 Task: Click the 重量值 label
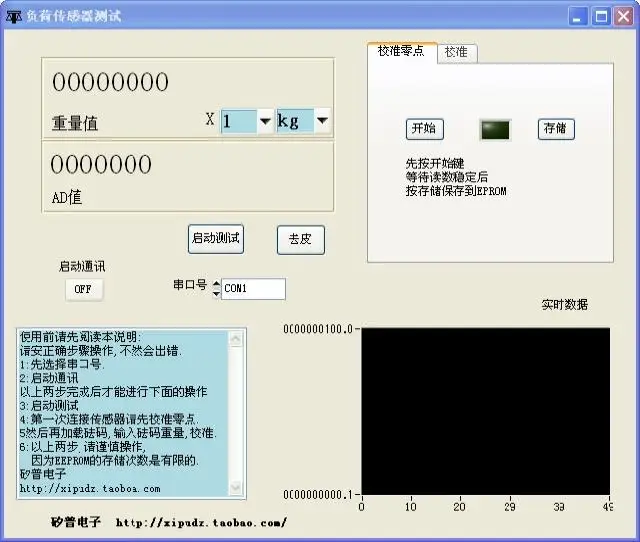pyautogui.click(x=75, y=123)
